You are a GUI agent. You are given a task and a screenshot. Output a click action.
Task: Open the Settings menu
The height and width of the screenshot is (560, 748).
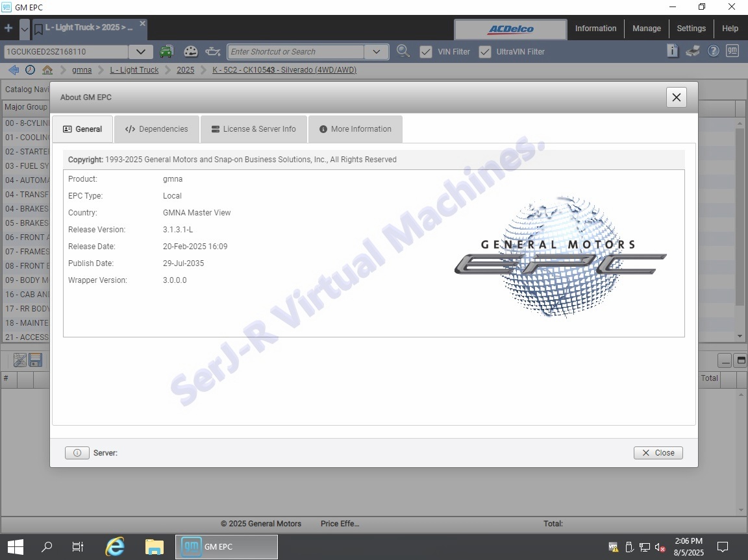(x=691, y=29)
